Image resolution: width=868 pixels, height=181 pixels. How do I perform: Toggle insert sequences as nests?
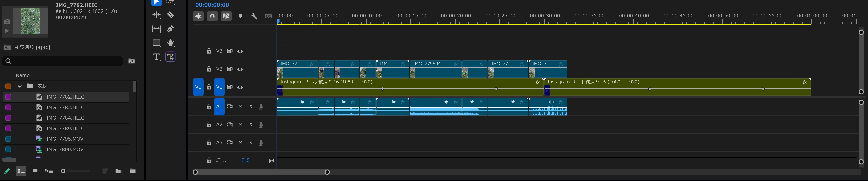coord(198,16)
